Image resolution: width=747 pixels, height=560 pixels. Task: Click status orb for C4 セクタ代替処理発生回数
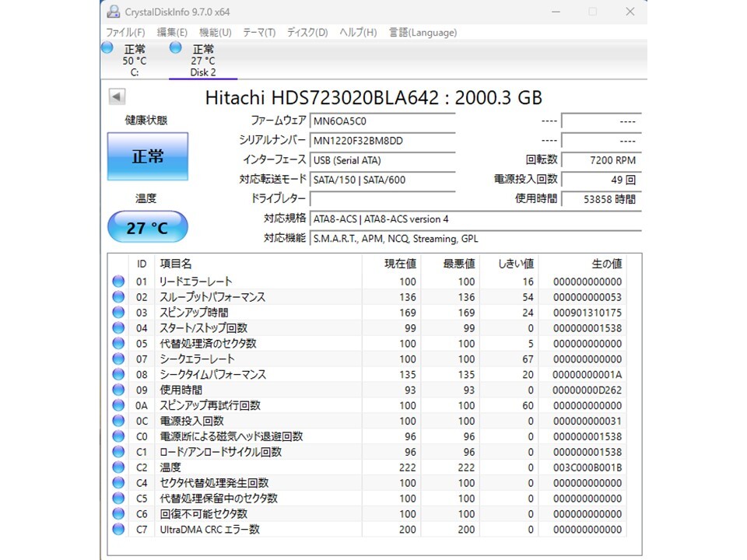[118, 482]
